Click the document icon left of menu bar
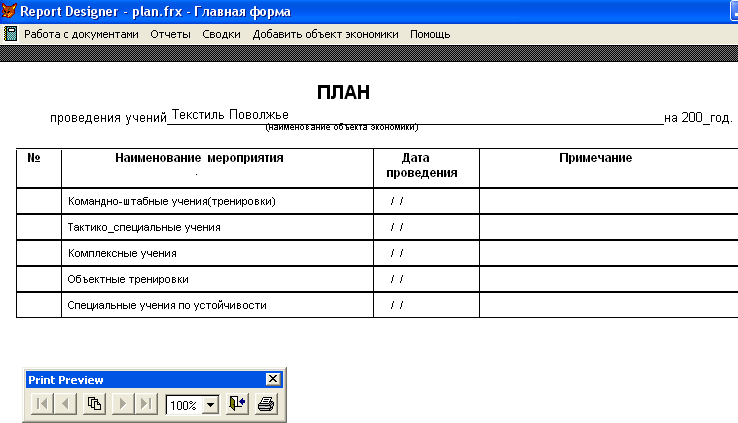738x423 pixels. [x=11, y=34]
